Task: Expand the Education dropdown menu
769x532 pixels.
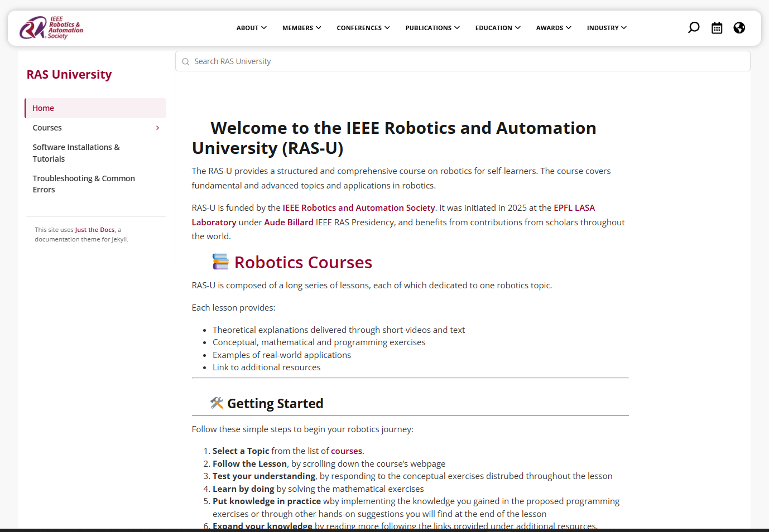Action: [498, 28]
